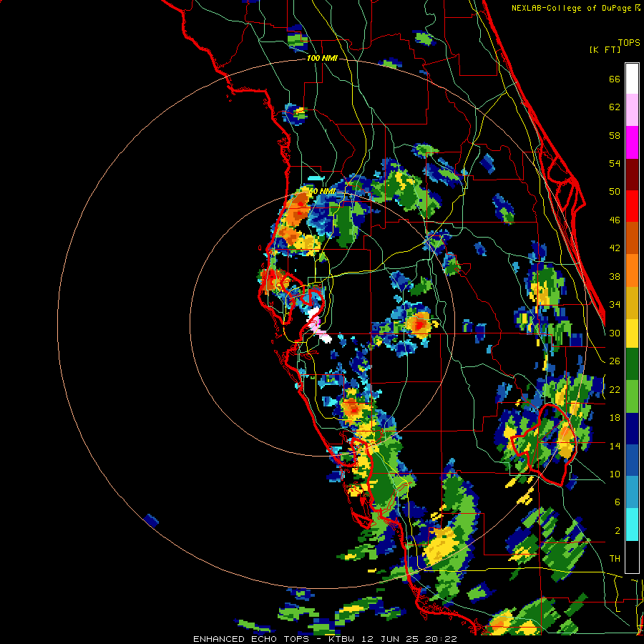Click the 10 legend value
The height and width of the screenshot is (644, 644).
(615, 474)
